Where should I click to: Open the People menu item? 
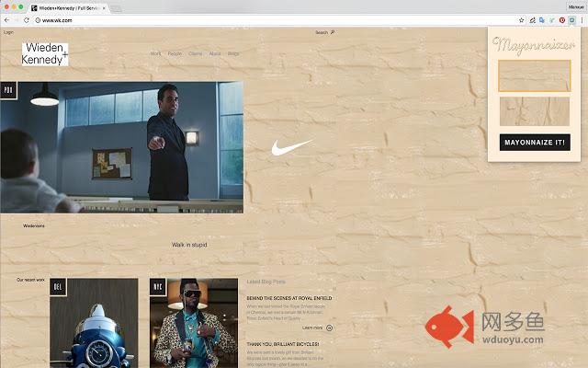click(175, 53)
